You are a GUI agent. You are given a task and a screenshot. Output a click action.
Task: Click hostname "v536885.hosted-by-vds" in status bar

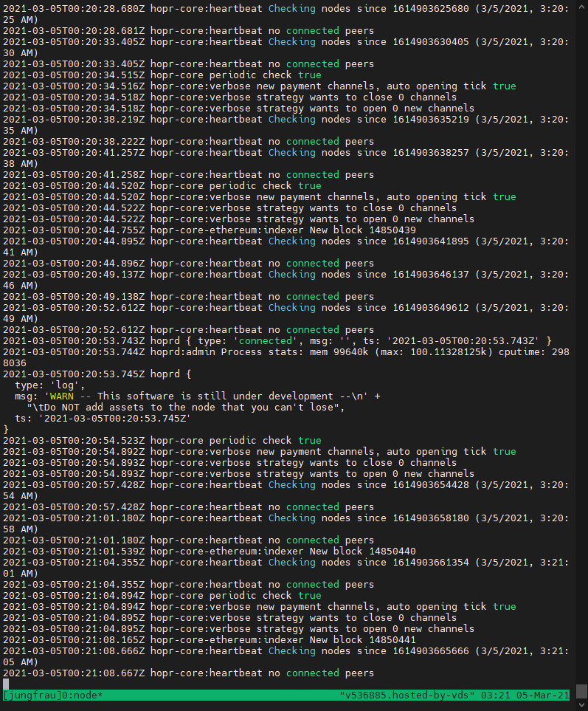coord(407,695)
